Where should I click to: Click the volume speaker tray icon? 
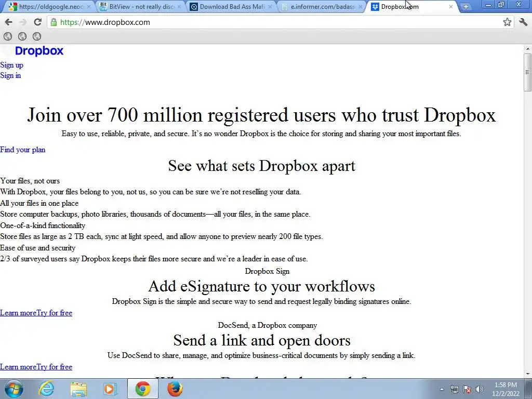(x=480, y=389)
